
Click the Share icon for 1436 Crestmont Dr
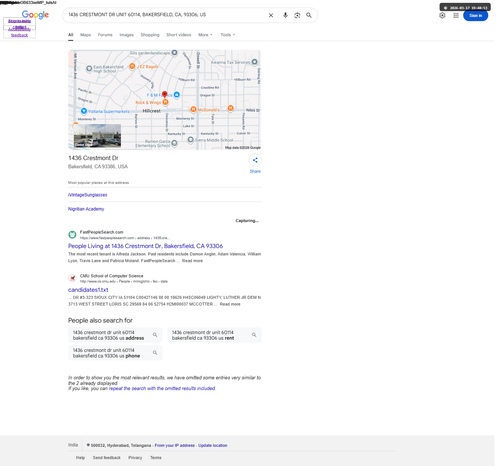(255, 160)
